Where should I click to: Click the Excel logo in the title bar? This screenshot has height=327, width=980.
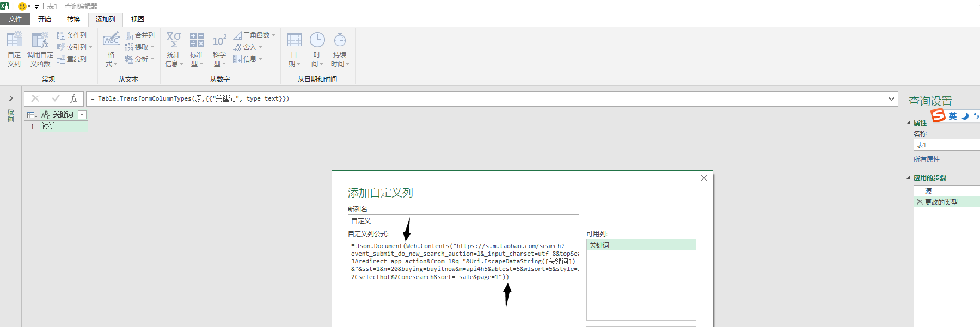(4, 6)
